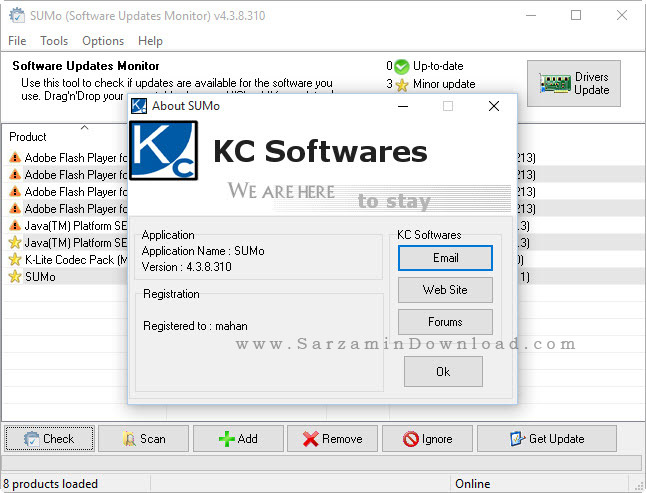Screen dimensions: 646x493
Task: Click warning icon of third Adobe Flash Player row
Action: (x=15, y=192)
